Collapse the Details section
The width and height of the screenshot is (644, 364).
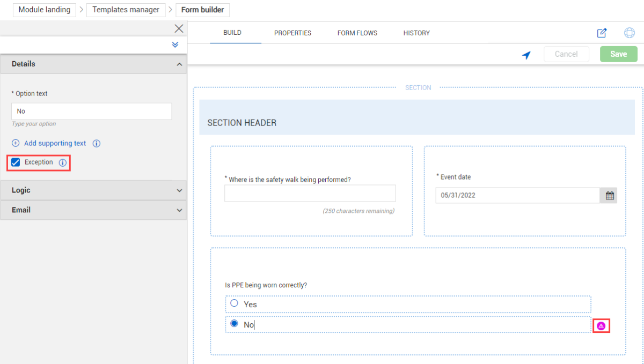179,64
